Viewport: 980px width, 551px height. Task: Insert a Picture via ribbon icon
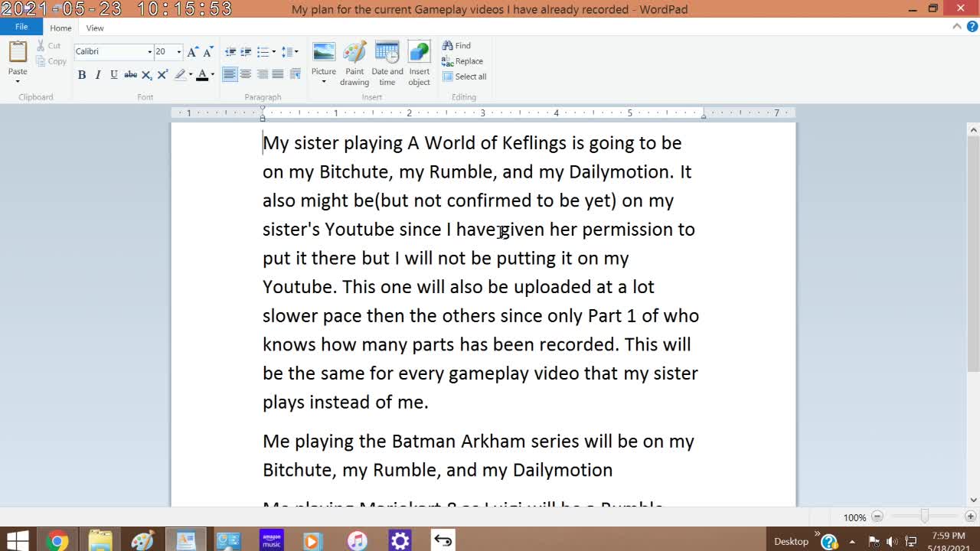pos(324,52)
